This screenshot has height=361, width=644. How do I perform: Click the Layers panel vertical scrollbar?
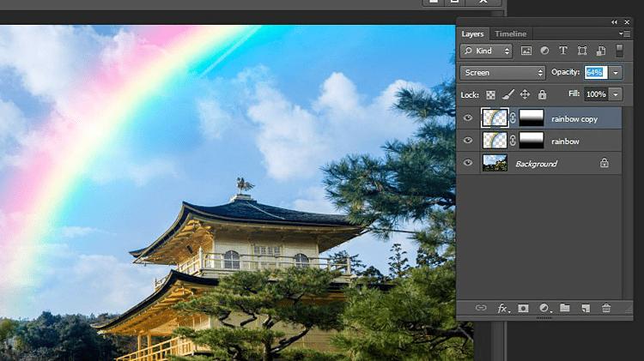627,203
